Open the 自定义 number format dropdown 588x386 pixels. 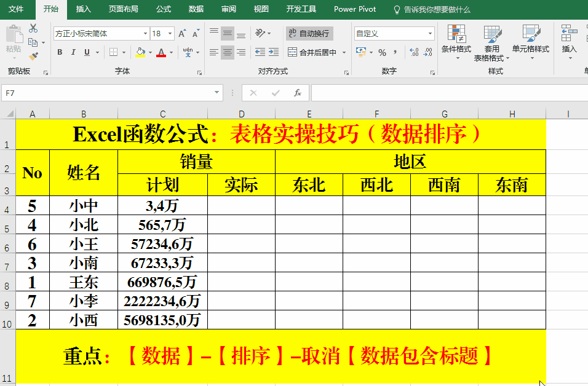pyautogui.click(x=429, y=33)
